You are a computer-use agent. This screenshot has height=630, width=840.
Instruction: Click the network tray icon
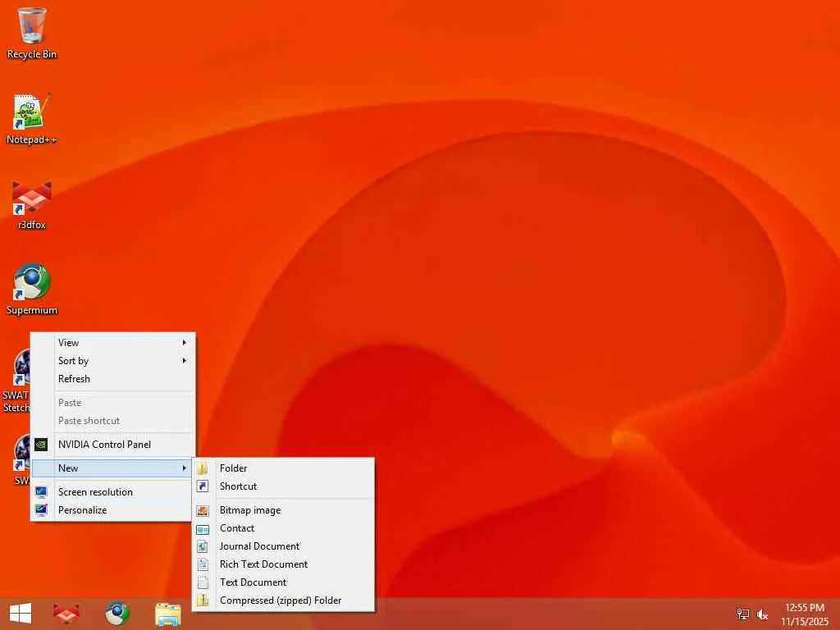click(742, 614)
